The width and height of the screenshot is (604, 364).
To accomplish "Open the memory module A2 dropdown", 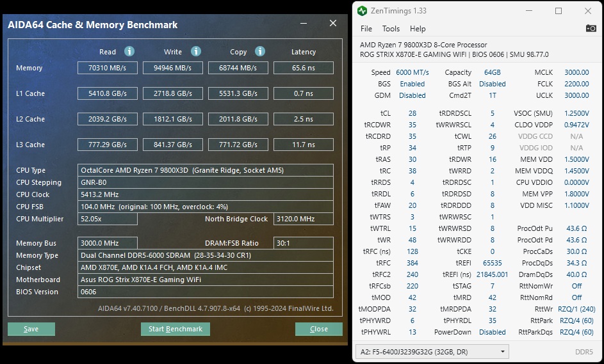I will [x=432, y=352].
